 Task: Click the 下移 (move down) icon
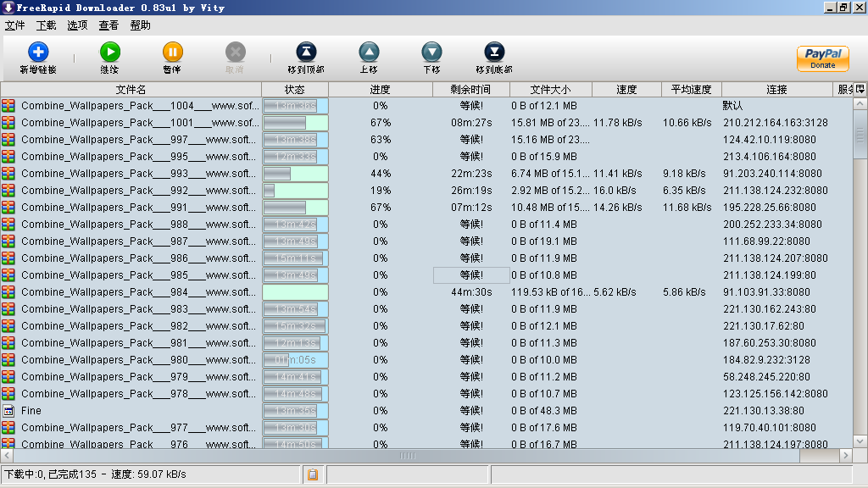[431, 53]
